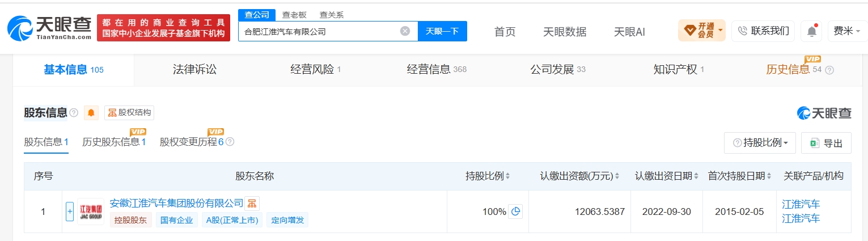This screenshot has height=241, width=868.
Task: Open the 历史股东信息 sub-tab
Action: [x=114, y=142]
